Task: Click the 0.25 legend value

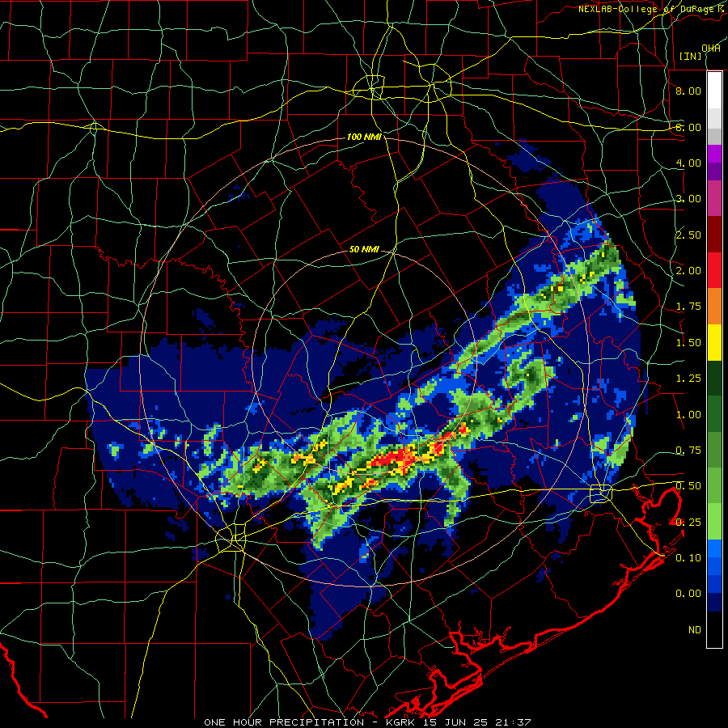Action: pos(688,523)
